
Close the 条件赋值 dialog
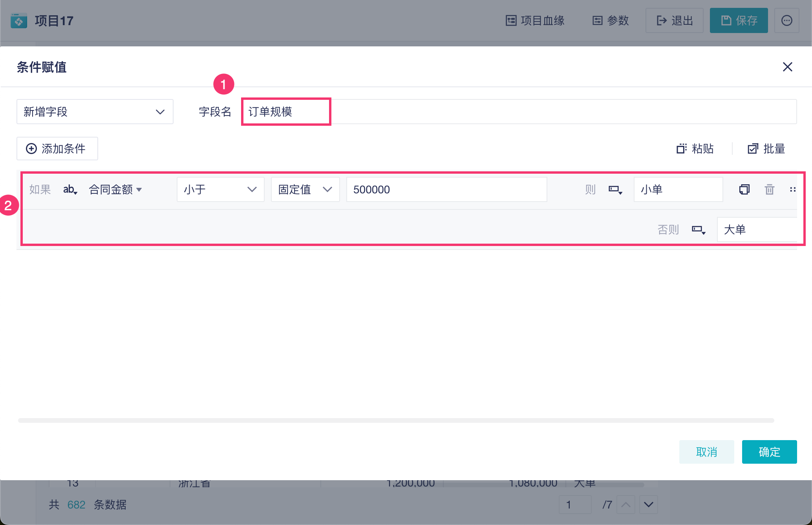pos(787,67)
